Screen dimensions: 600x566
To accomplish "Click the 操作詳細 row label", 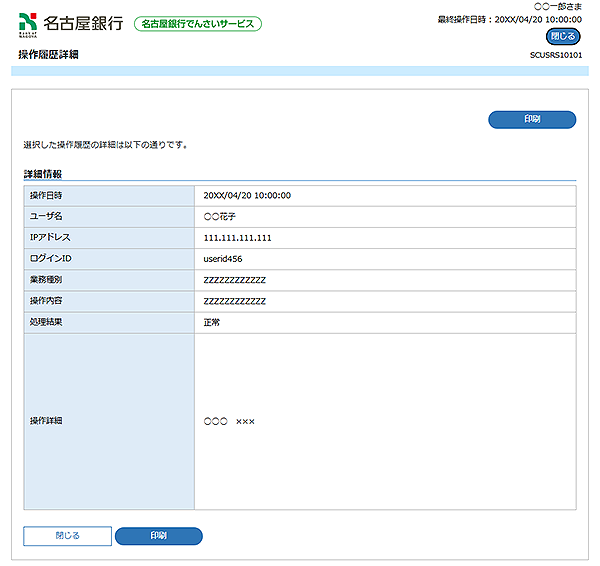I will point(46,421).
